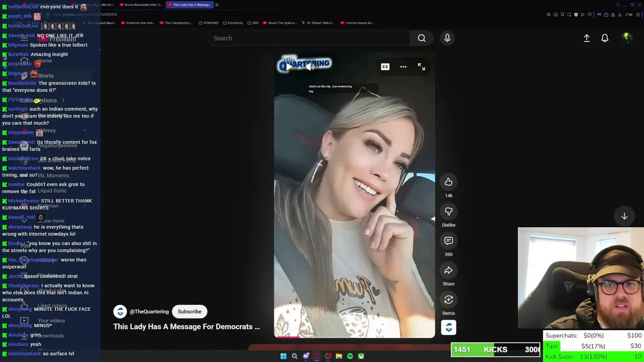
Task: Open browser easy setup menu icon
Action: point(638,15)
